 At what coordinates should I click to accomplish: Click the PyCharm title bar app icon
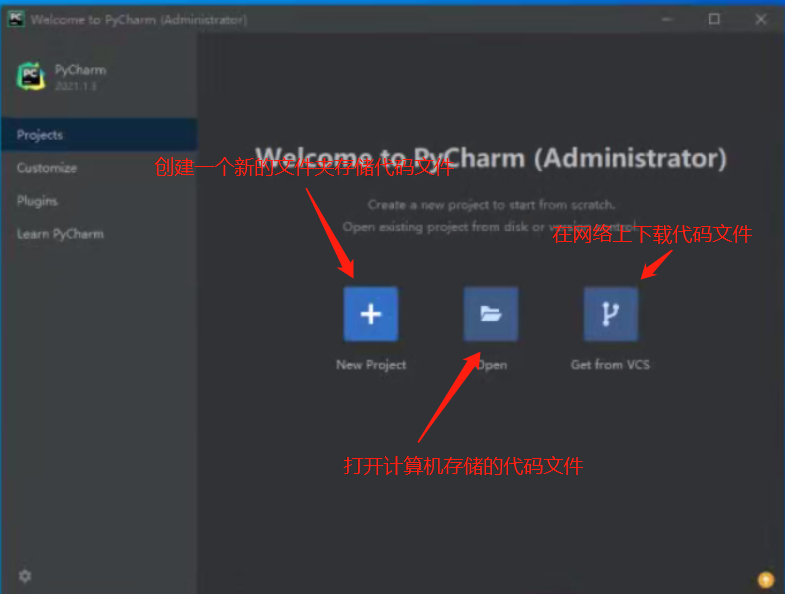[16, 19]
